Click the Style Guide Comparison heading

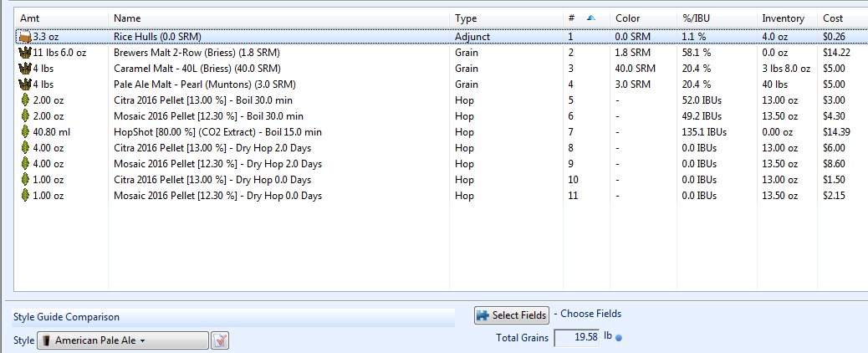tap(66, 318)
